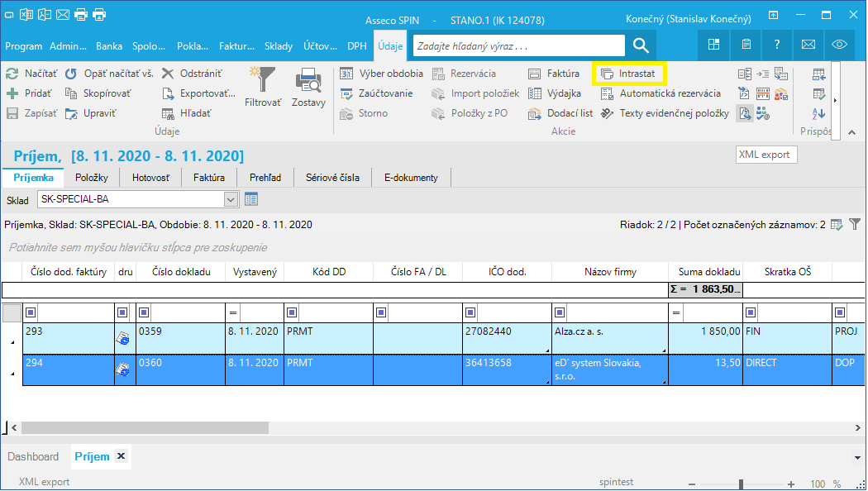Click the Zaúčtovanie action
The height and width of the screenshot is (491, 868).
[377, 93]
